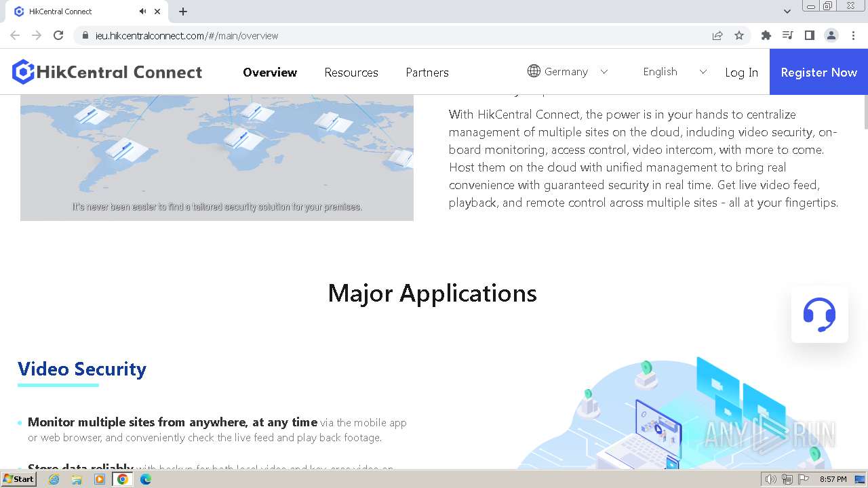Open the media control icon in toolbar
The height and width of the screenshot is (488, 868).
(787, 35)
